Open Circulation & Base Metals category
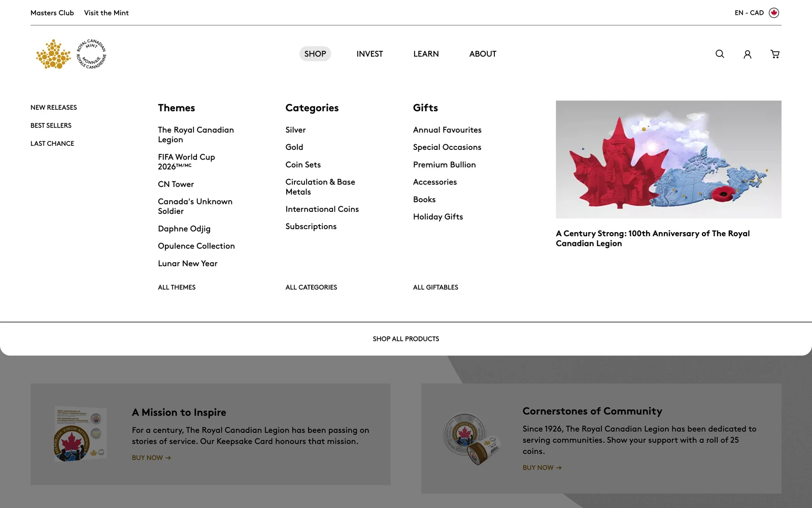Viewport: 812px width, 508px height. click(320, 186)
